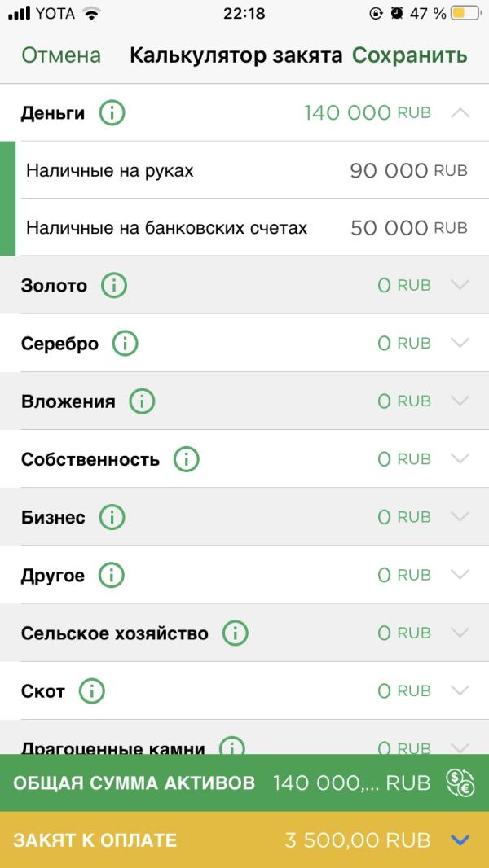Viewport: 489px width, 868px height.
Task: Expand Закят к оплате blue arrow
Action: click(460, 840)
